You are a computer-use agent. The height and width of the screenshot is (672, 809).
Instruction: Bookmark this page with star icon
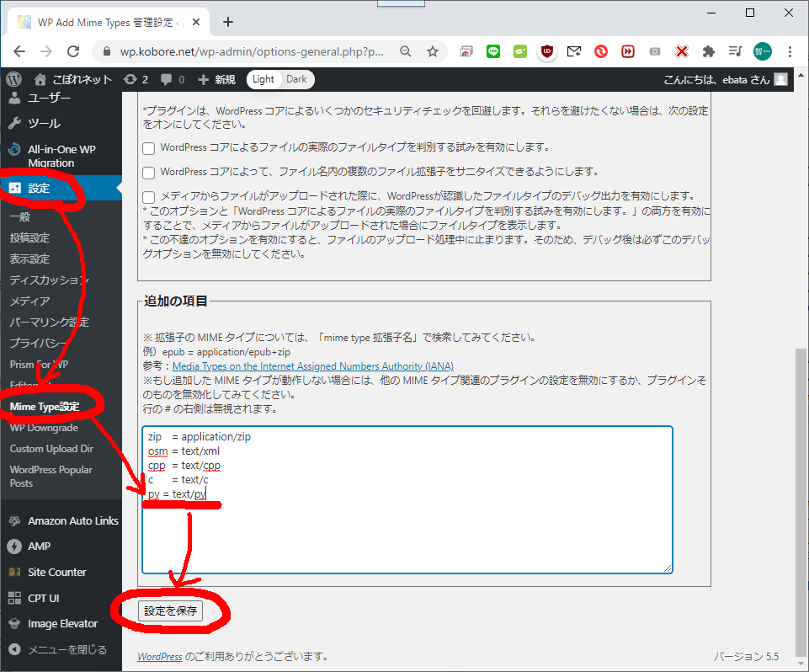coord(433,51)
